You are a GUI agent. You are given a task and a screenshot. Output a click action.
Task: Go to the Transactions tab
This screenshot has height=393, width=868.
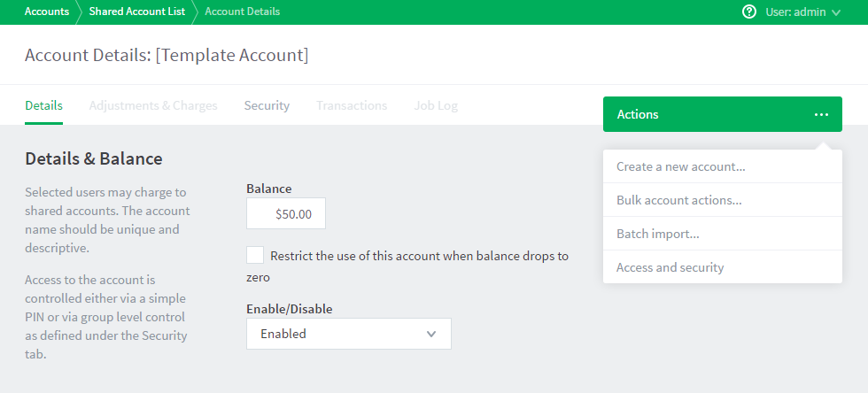[x=352, y=105]
